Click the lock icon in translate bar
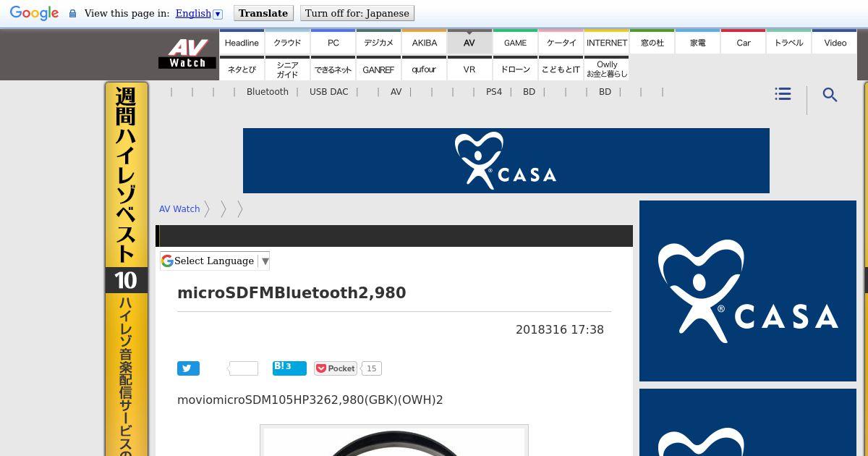 coord(72,13)
